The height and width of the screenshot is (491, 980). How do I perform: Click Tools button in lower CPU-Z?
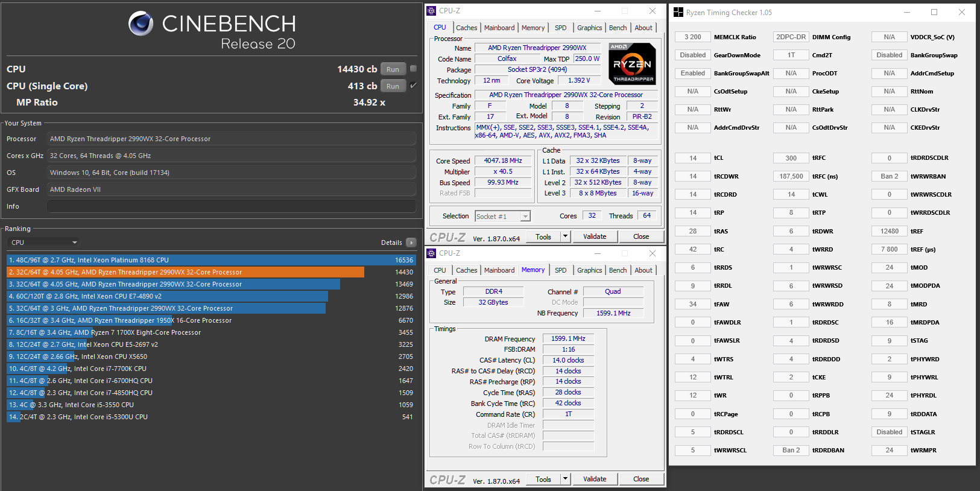click(543, 479)
